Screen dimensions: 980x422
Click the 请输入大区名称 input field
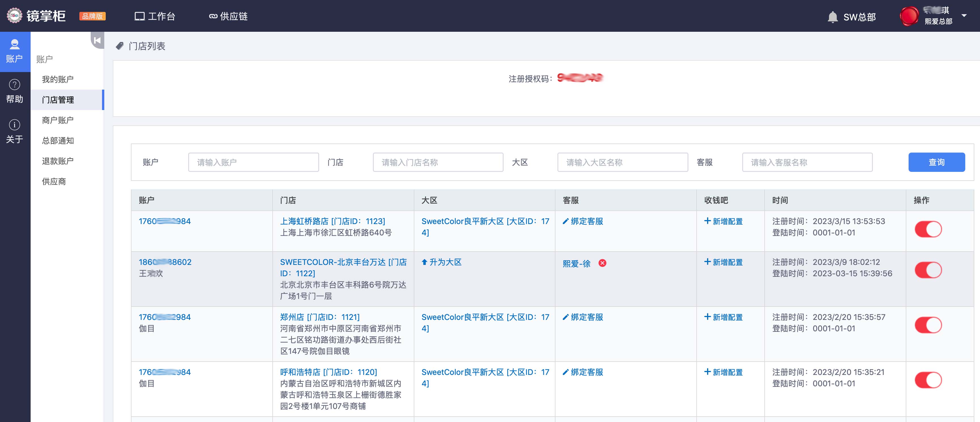coord(622,162)
